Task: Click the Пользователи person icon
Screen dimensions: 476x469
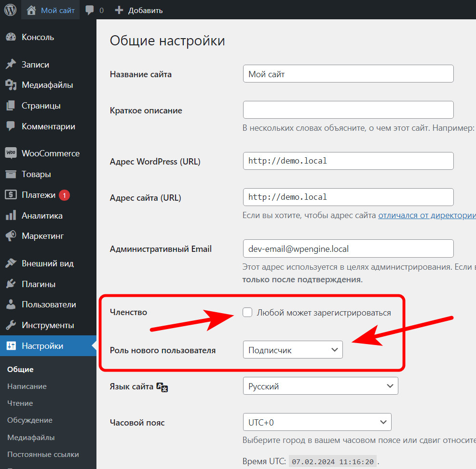Action: (11, 304)
